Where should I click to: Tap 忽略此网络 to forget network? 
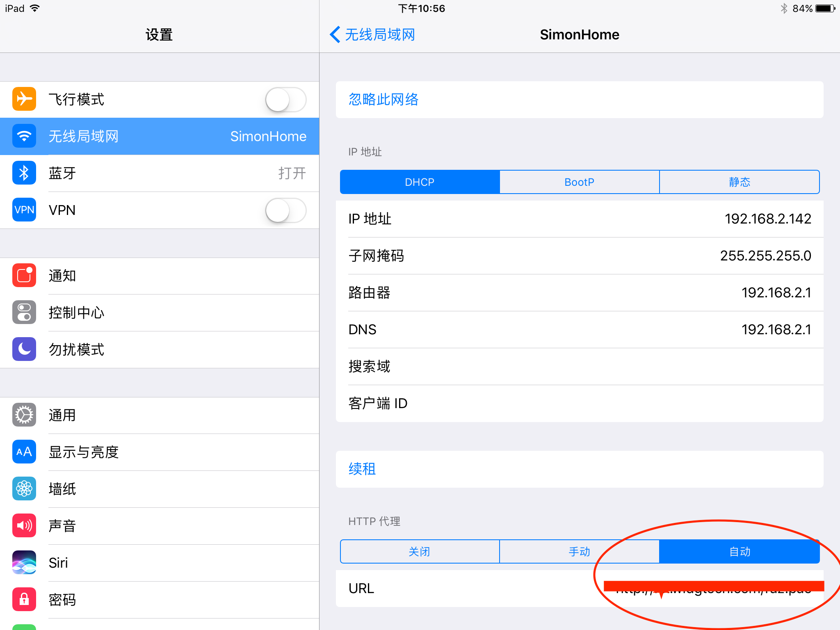pyautogui.click(x=580, y=100)
